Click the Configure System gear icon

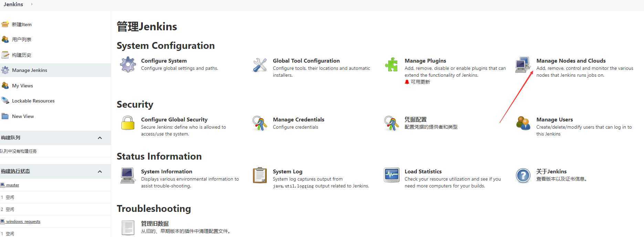pyautogui.click(x=128, y=64)
